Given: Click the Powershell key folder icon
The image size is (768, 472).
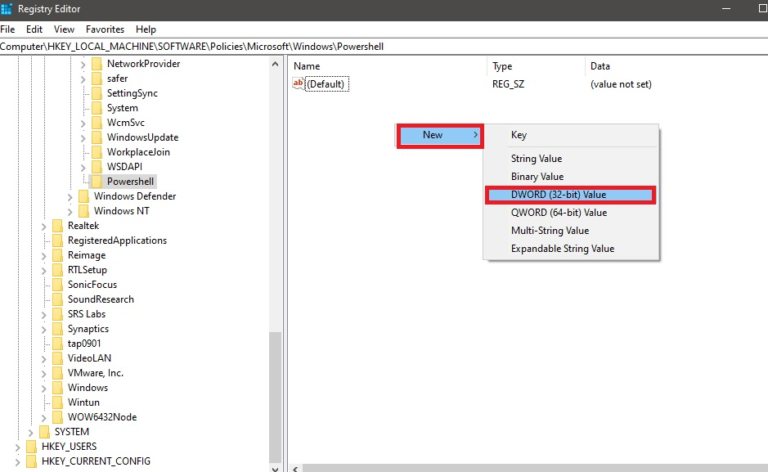Looking at the screenshot, I should tap(96, 182).
